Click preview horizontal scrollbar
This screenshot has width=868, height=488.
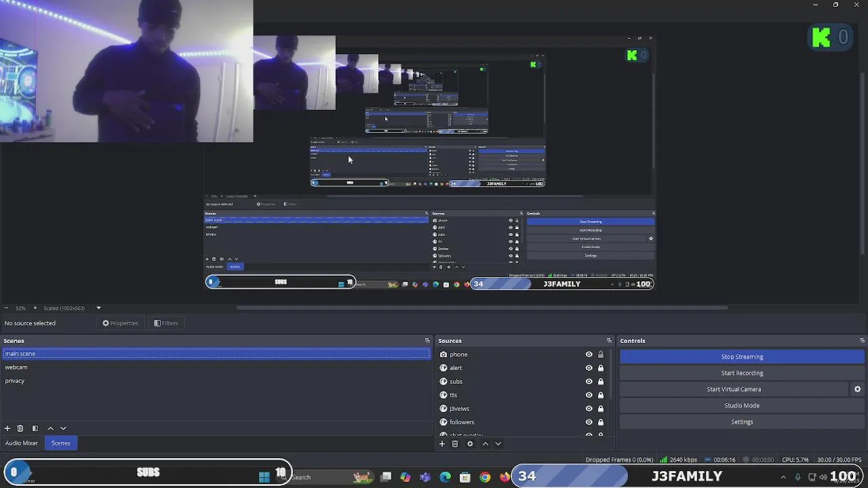pos(481,308)
